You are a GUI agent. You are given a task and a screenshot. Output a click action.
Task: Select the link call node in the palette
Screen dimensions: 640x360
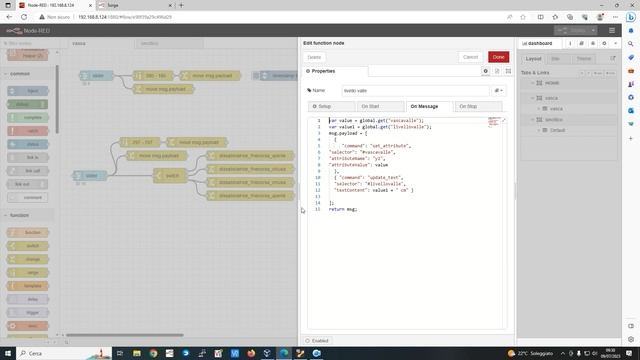point(28,171)
